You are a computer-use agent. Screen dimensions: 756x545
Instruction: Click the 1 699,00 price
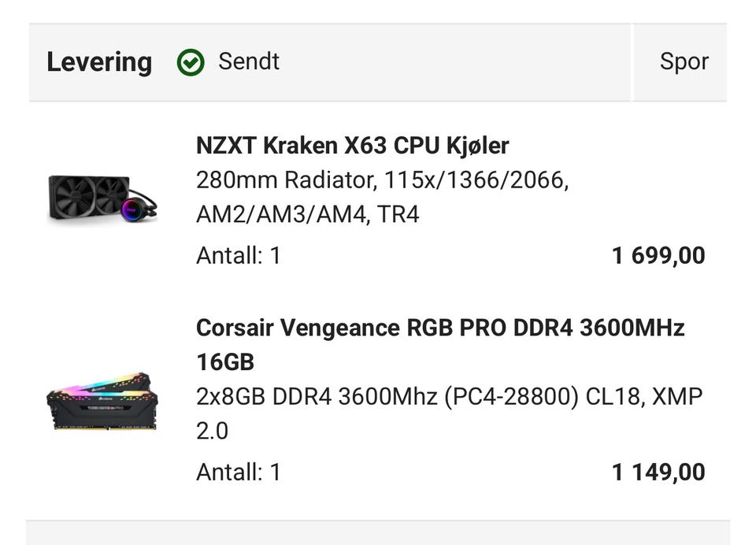pyautogui.click(x=658, y=255)
